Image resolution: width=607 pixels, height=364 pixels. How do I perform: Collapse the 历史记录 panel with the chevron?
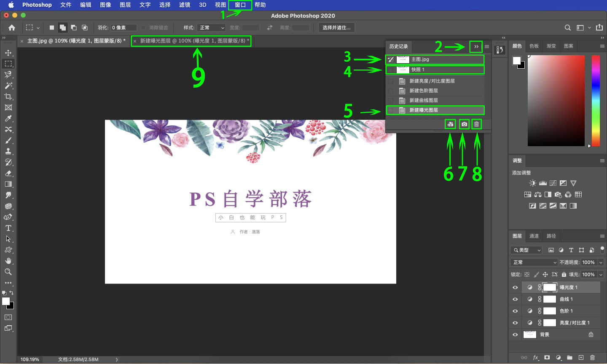(x=476, y=47)
